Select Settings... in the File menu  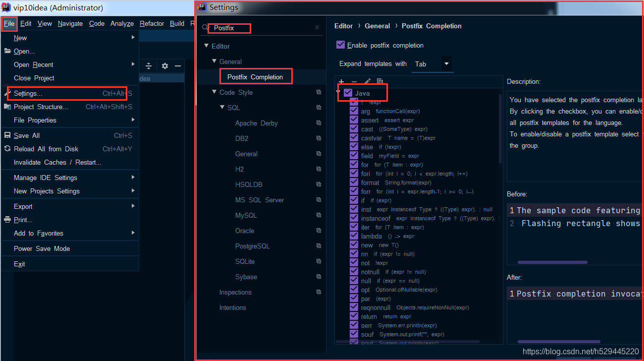(x=69, y=93)
